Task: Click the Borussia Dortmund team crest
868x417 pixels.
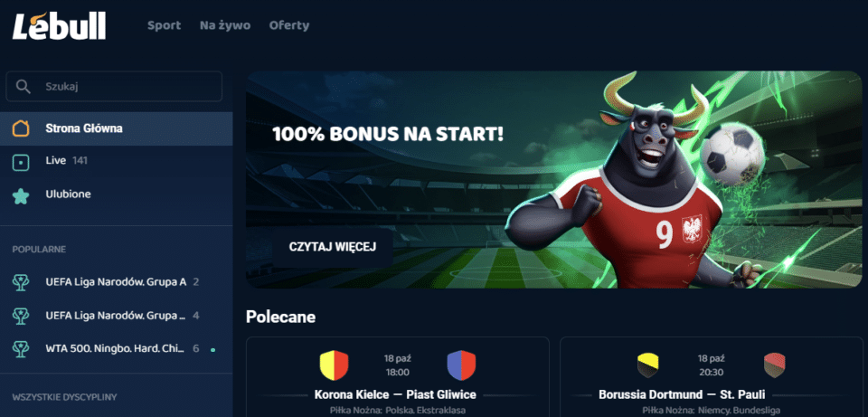Action: point(648,365)
